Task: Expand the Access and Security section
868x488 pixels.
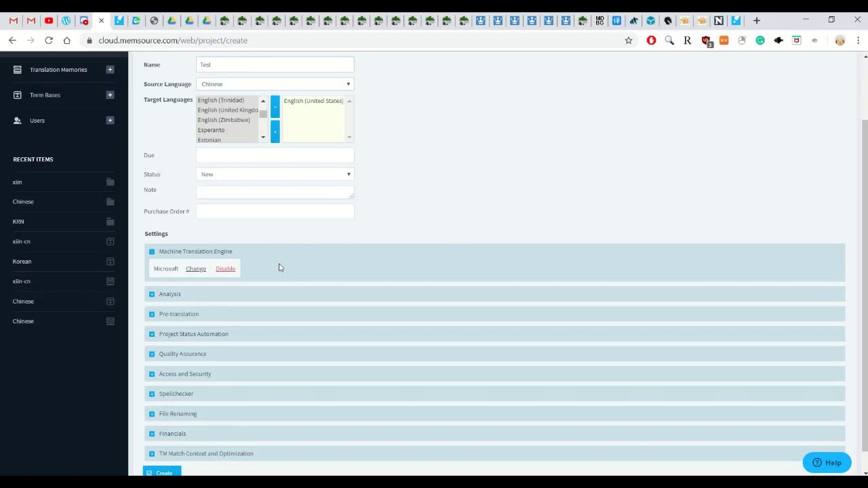Action: coord(152,374)
